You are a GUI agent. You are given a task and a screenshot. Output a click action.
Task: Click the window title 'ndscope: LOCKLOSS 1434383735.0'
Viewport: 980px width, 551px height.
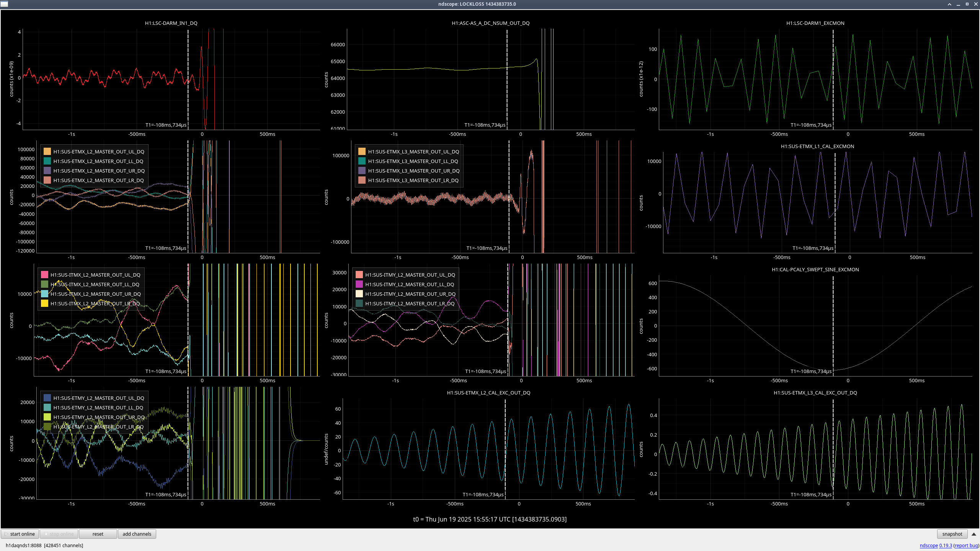(477, 4)
